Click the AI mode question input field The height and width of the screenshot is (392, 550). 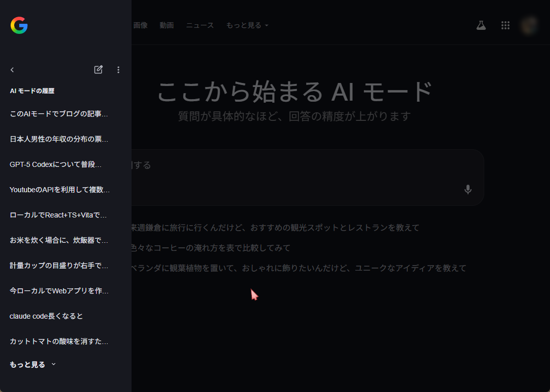(293, 165)
